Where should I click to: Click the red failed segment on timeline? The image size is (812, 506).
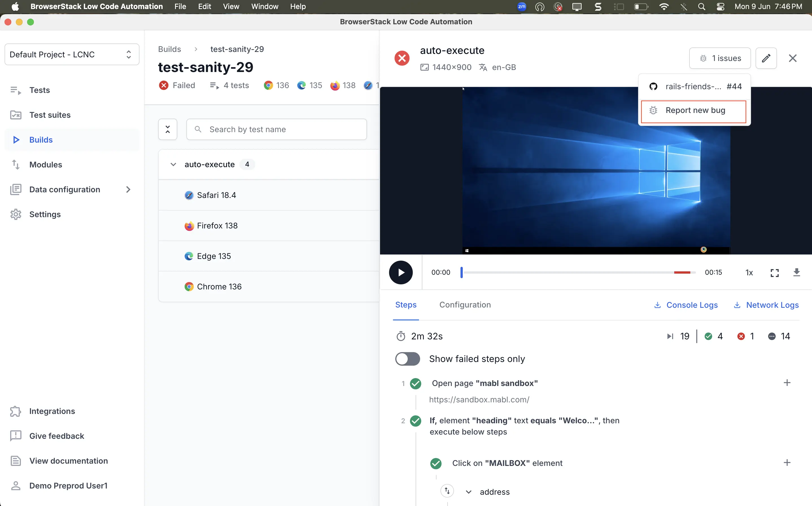[x=682, y=272]
